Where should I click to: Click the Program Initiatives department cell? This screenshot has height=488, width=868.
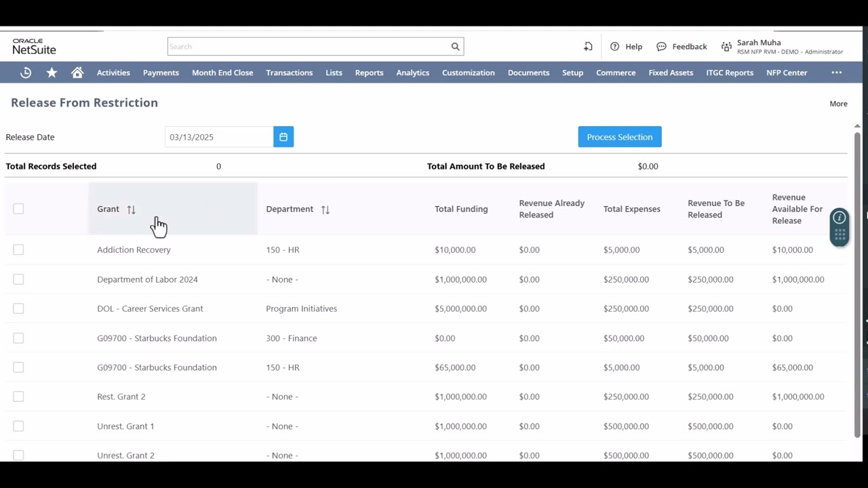click(301, 308)
